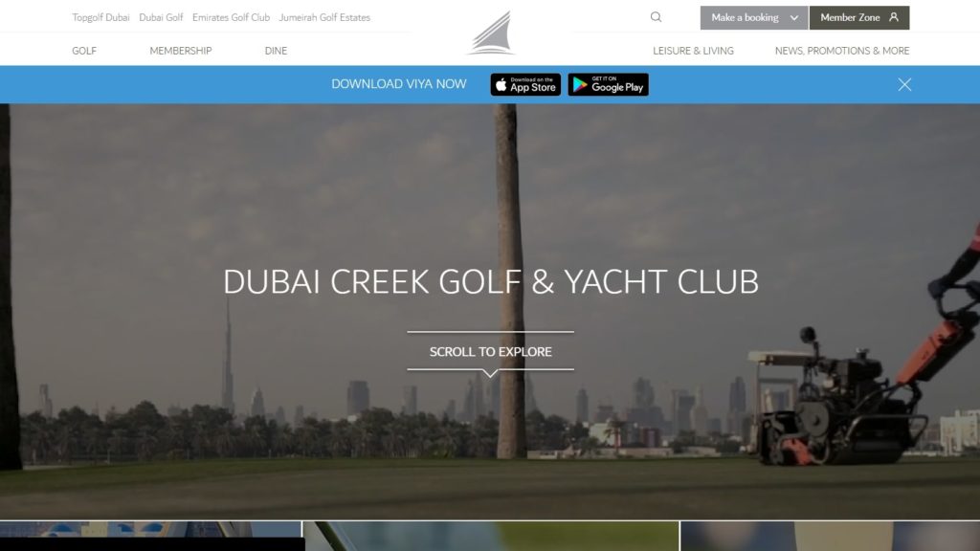Image resolution: width=980 pixels, height=551 pixels.
Task: Visit the Dubai Golf link
Action: tap(161, 17)
